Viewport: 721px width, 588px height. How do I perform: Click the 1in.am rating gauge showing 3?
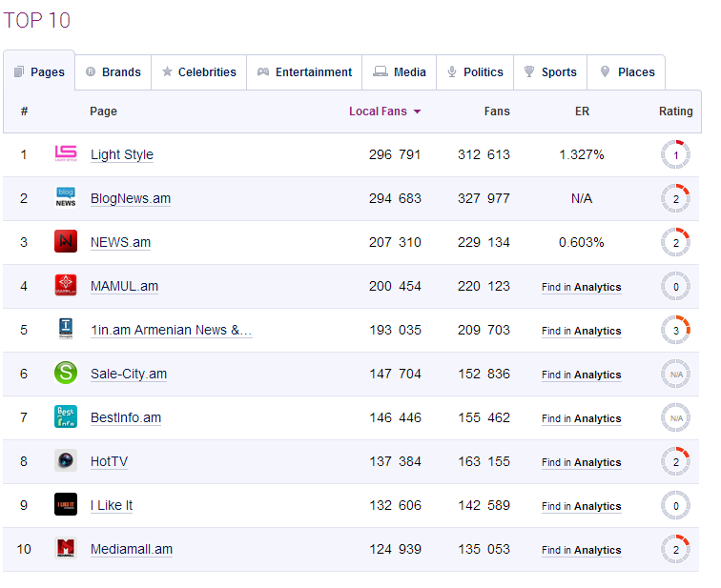click(x=675, y=330)
